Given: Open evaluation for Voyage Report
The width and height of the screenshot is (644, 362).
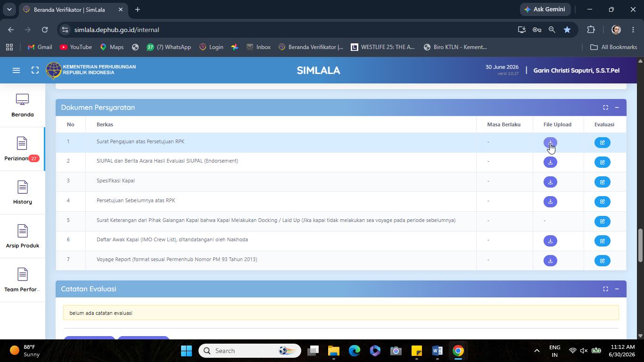Looking at the screenshot, I should point(602,261).
